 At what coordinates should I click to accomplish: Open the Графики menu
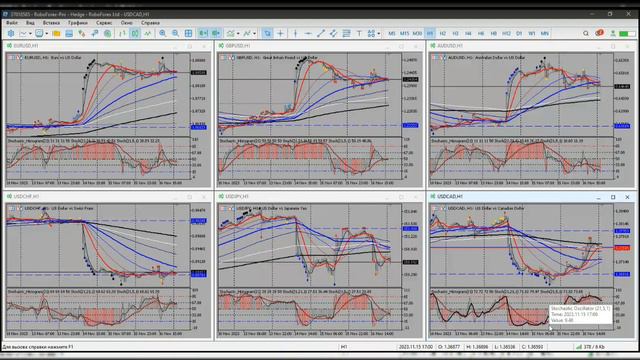[78, 23]
